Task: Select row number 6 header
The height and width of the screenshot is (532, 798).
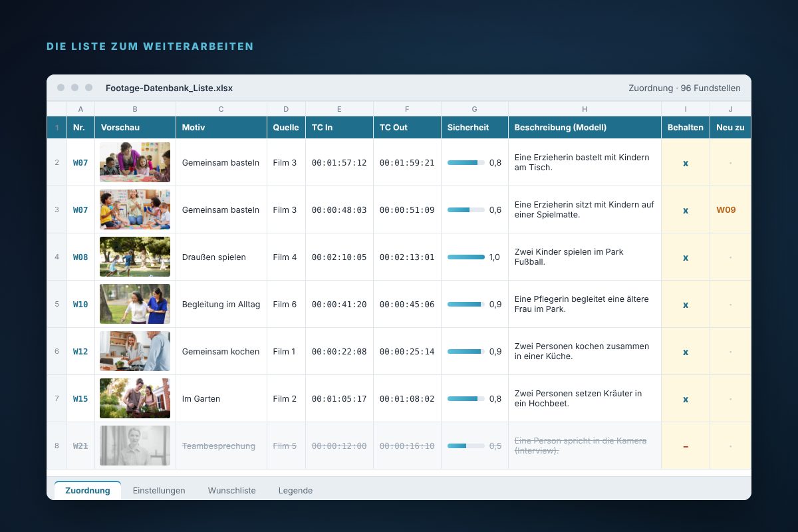Action: 57,351
